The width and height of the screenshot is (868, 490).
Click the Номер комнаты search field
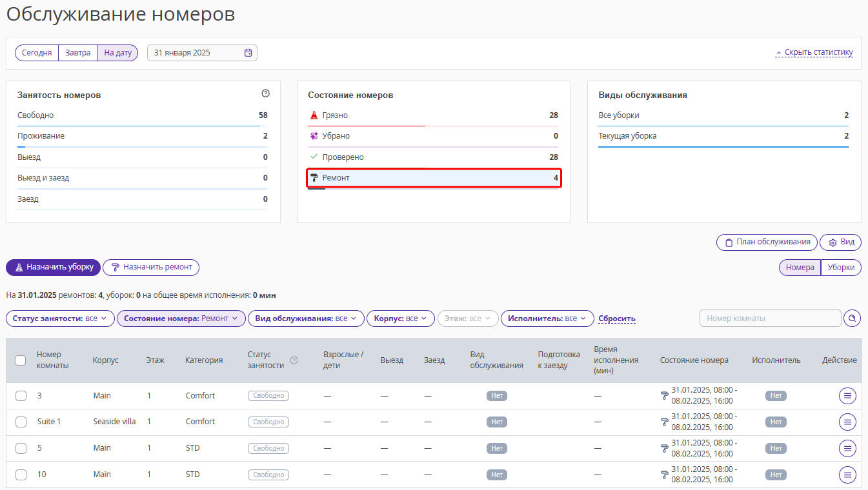[x=770, y=318]
